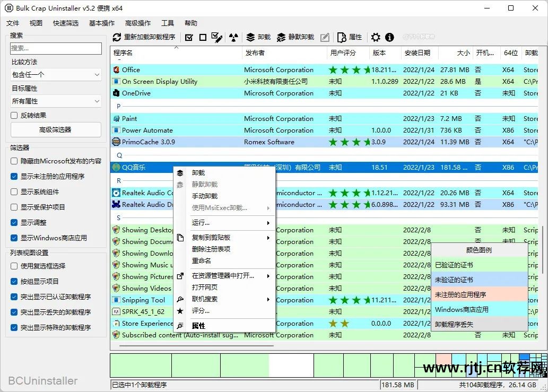548x392 pixels.
Task: Open the 目标属性 dropdown showing 所有属性
Action: point(56,101)
